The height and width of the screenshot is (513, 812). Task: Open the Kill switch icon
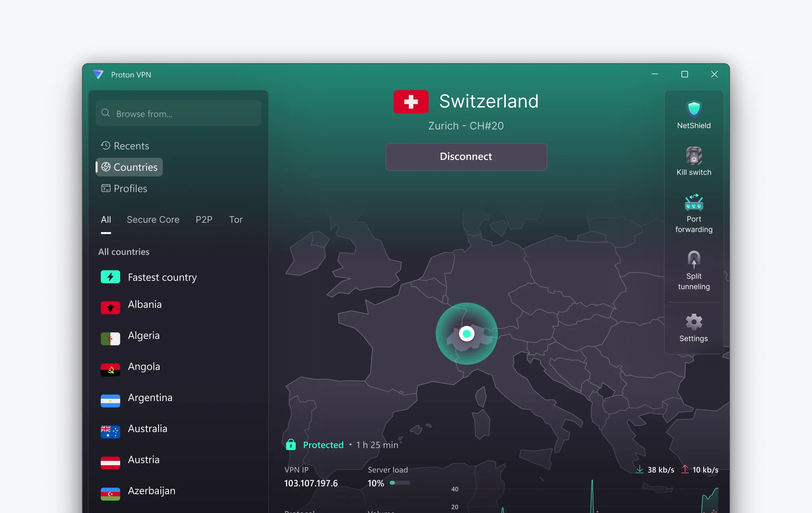coord(694,156)
